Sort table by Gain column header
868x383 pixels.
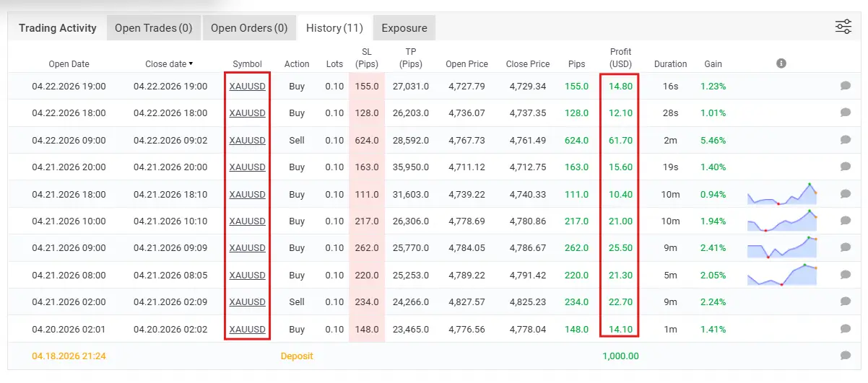(x=713, y=63)
